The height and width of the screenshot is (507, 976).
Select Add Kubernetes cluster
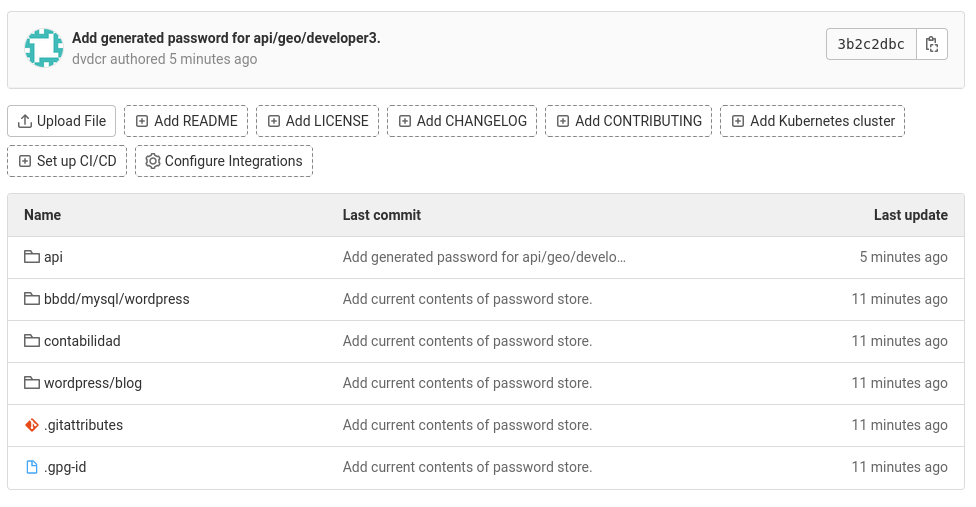(812, 121)
